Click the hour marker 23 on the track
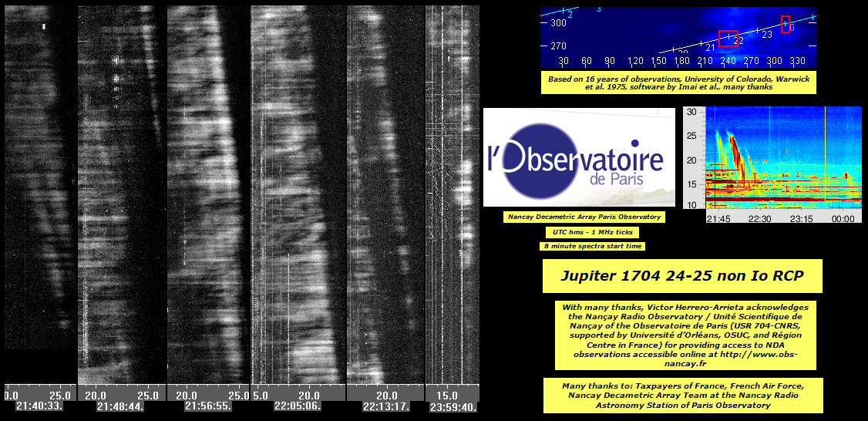Viewport: 868px width, 421px height. click(767, 35)
